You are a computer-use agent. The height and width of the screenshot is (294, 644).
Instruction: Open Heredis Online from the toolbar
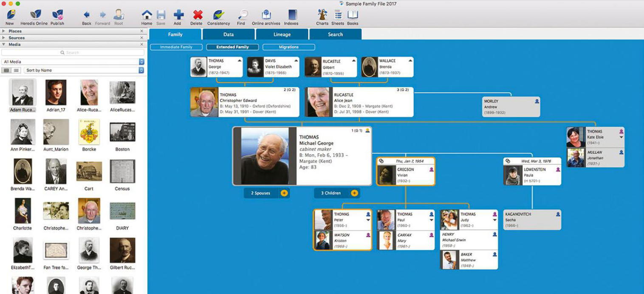point(36,15)
